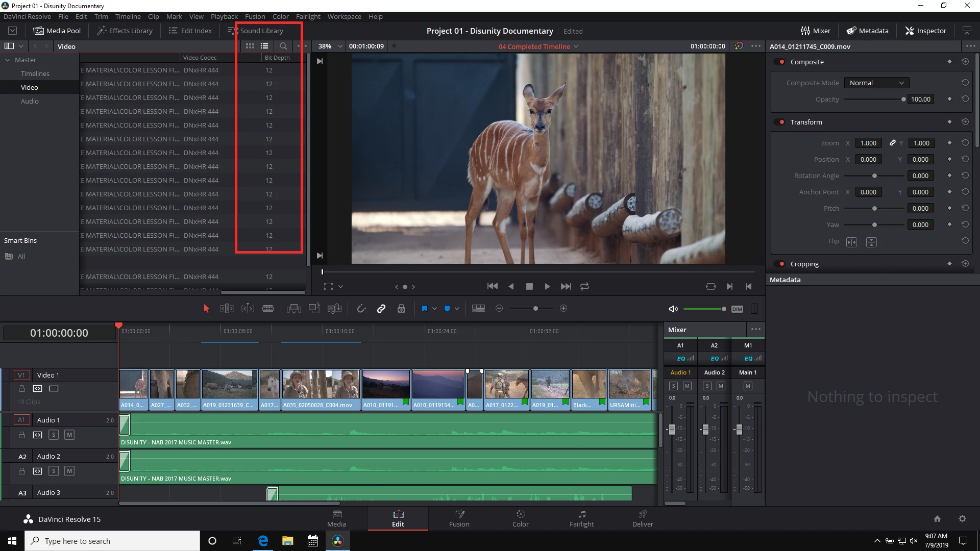This screenshot has height=551, width=980.
Task: Solo the Audio 2 track
Action: coord(54,471)
